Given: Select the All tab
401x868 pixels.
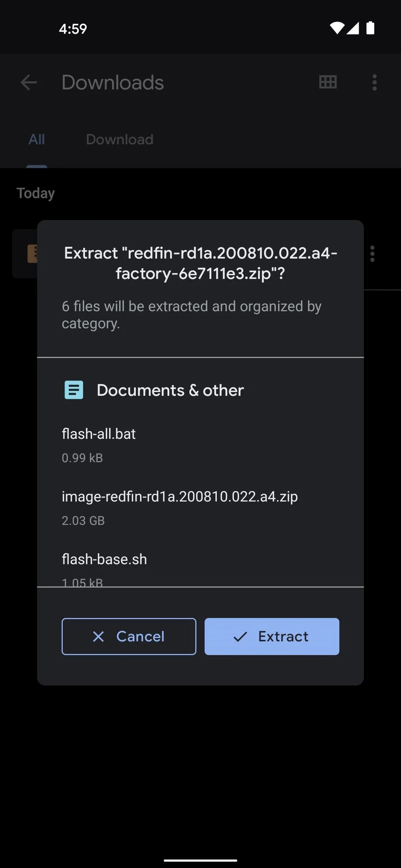Looking at the screenshot, I should point(36,139).
